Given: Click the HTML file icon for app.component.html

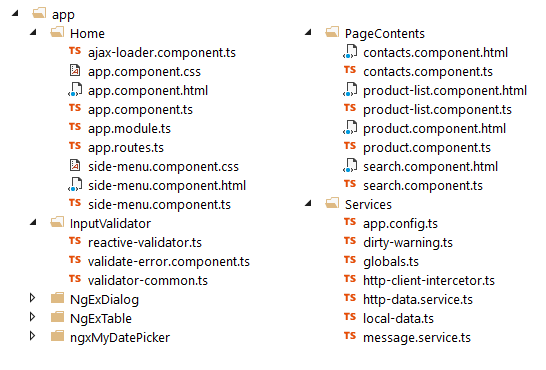Looking at the screenshot, I should (x=75, y=89).
